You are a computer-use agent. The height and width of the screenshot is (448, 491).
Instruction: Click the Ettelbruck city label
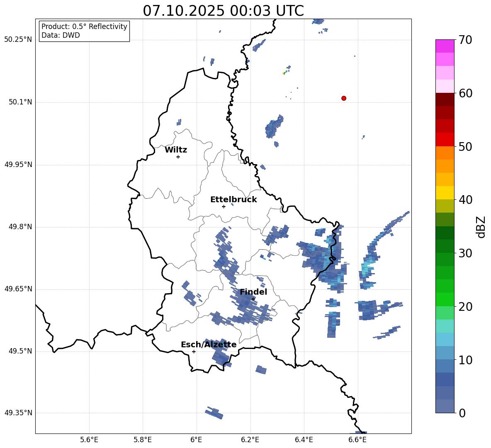(x=233, y=200)
